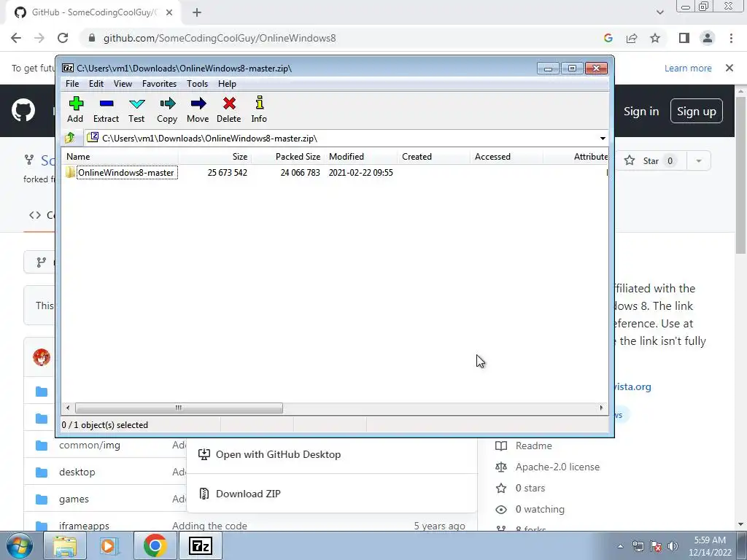The image size is (747, 560).
Task: Click the Chrome address bar URL
Action: click(220, 38)
